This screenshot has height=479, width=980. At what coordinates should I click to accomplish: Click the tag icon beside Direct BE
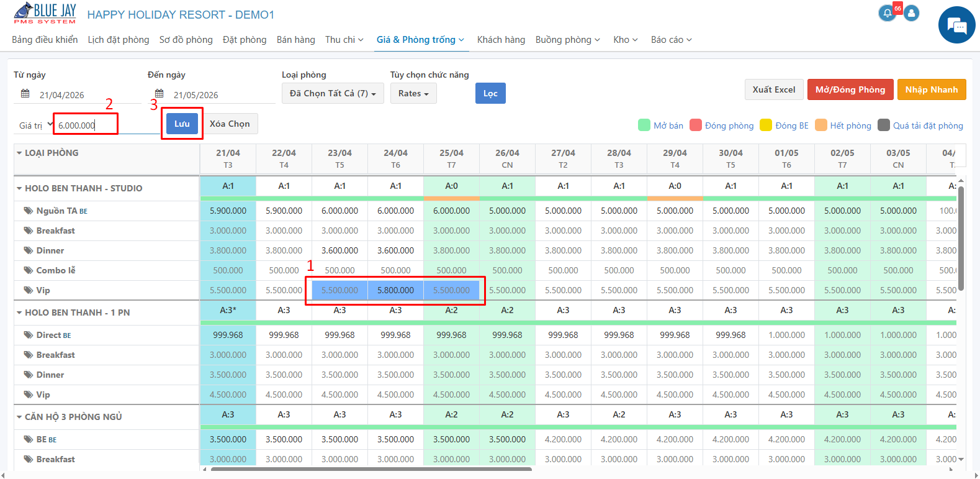pos(29,335)
